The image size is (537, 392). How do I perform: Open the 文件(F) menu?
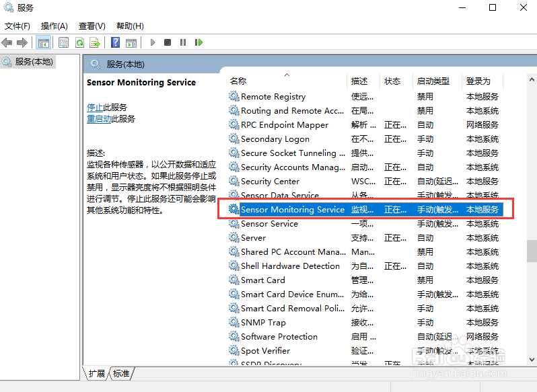(17, 26)
